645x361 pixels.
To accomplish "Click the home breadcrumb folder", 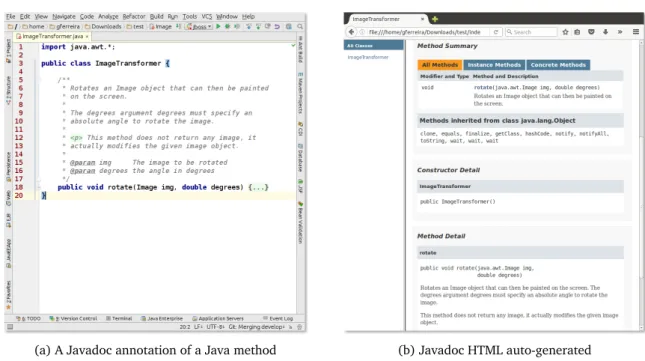I will (33, 26).
